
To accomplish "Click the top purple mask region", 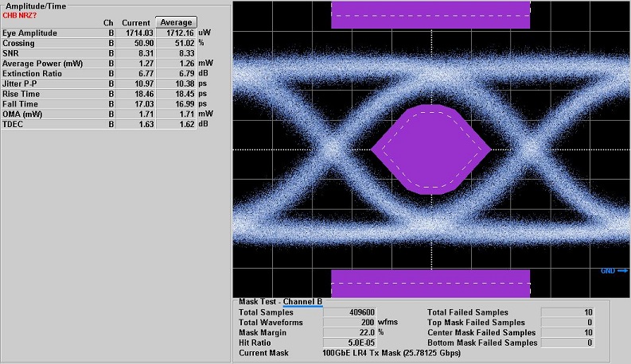I will coord(430,15).
